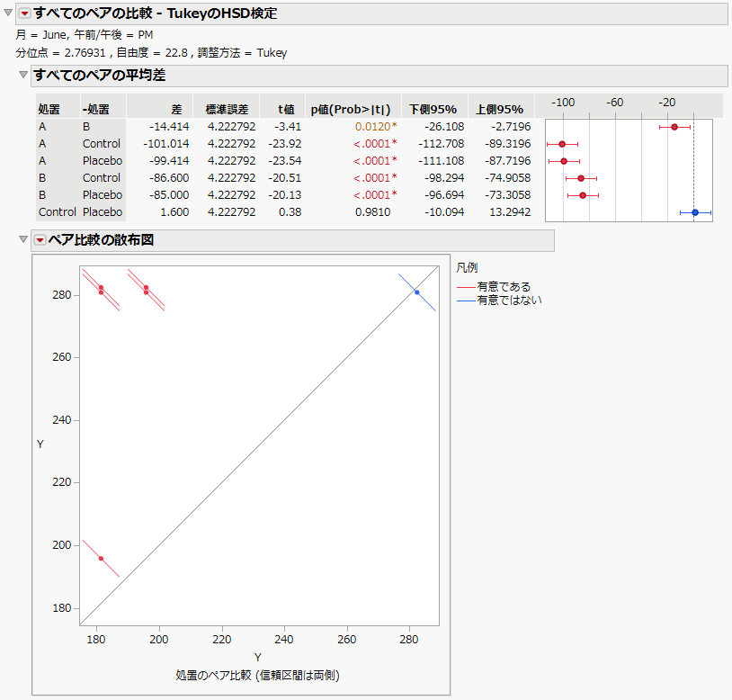This screenshot has width=732, height=700.
Task: Click the ペア比較の散布図 section title
Action: click(x=101, y=240)
